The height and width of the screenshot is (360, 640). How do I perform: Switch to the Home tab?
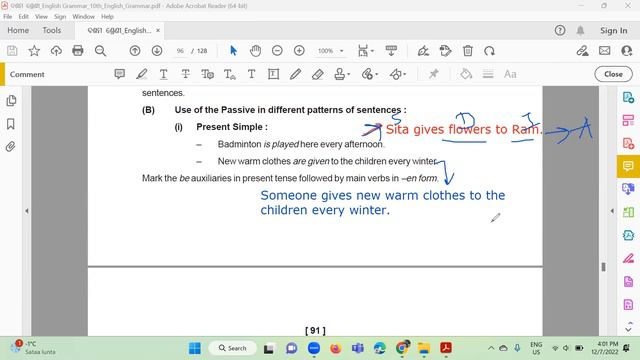click(x=18, y=30)
